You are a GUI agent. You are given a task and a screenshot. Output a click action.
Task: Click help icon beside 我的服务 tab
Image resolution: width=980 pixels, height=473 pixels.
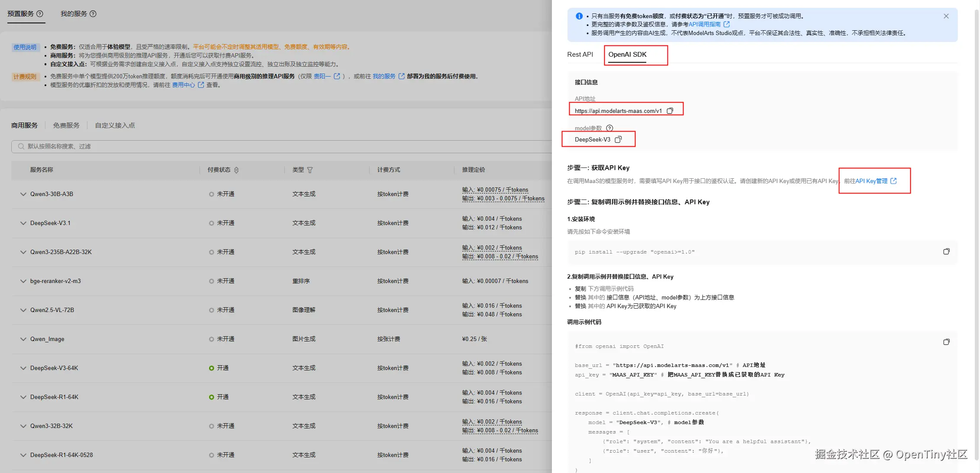pyautogui.click(x=93, y=14)
